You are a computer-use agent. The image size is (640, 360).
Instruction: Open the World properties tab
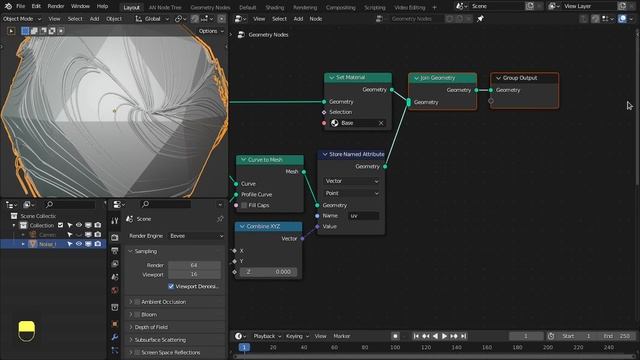115,291
